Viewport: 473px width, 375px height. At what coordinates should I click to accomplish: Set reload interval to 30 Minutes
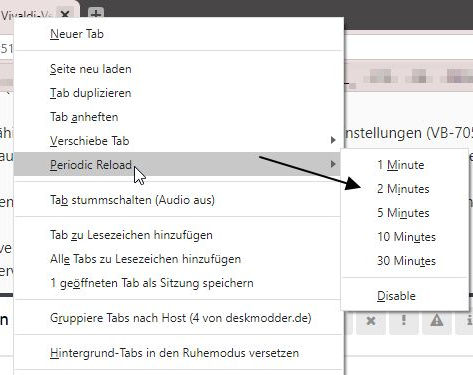404,261
